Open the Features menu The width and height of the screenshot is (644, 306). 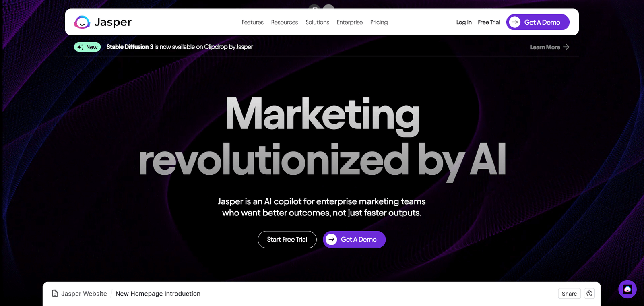pyautogui.click(x=252, y=22)
